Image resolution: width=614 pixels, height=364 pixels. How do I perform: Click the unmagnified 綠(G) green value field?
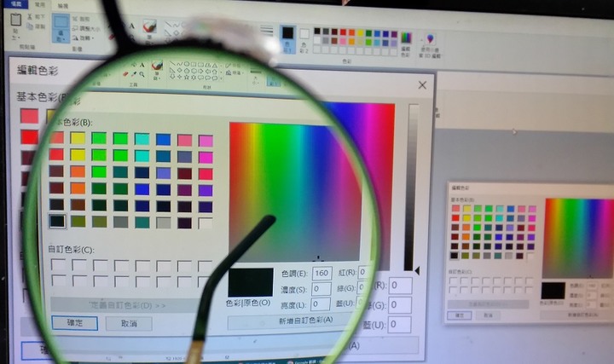(x=400, y=305)
